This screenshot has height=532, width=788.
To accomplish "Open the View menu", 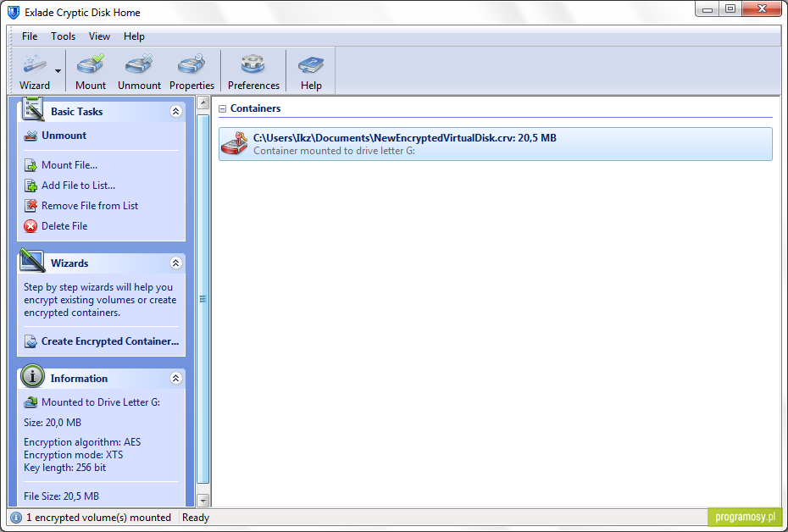I will 99,36.
